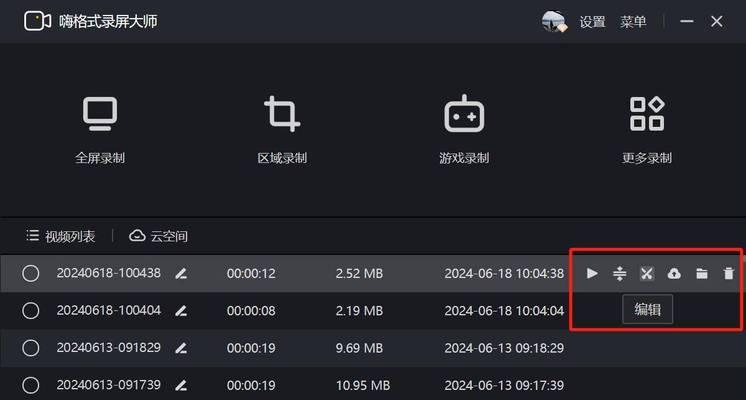Upload recording to cloud
This screenshot has width=746, height=400.
674,273
